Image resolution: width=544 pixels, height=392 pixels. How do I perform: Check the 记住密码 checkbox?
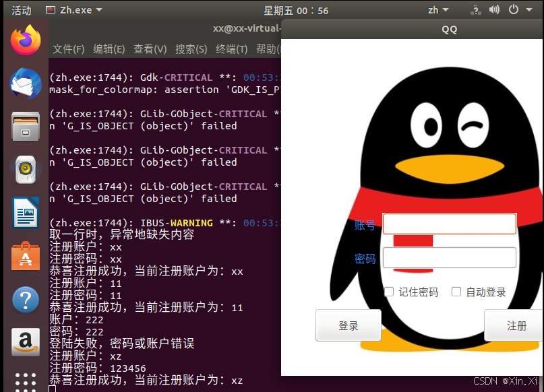click(389, 292)
